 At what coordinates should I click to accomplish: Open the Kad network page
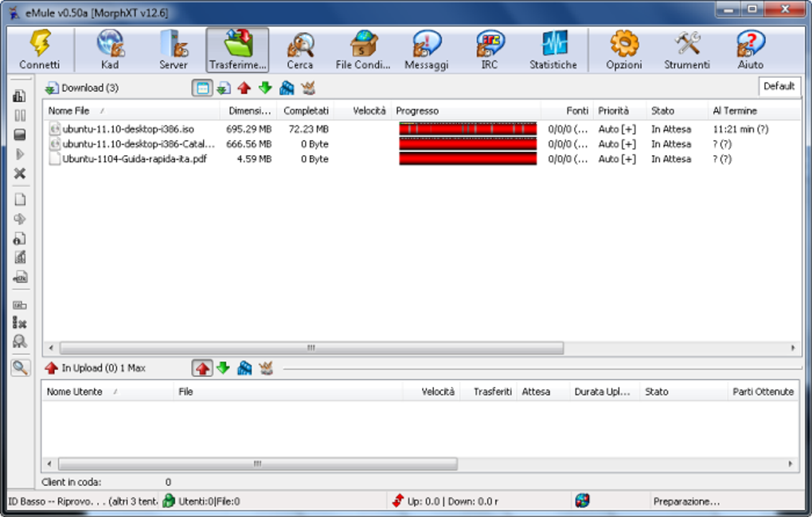110,49
